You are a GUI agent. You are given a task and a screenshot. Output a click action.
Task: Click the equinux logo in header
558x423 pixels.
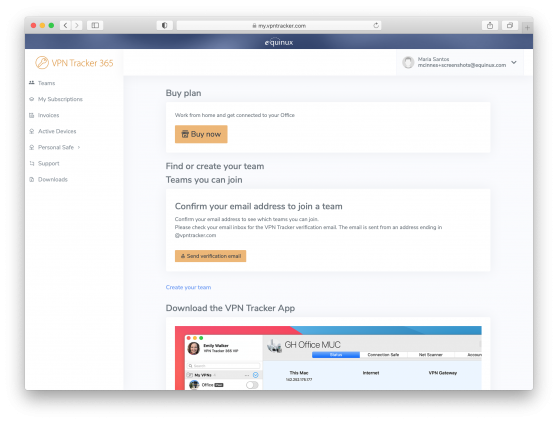pyautogui.click(x=279, y=42)
